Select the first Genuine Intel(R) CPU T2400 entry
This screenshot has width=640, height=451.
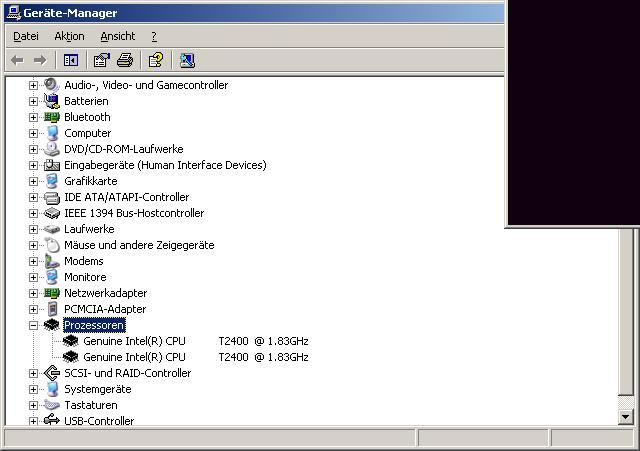point(196,341)
